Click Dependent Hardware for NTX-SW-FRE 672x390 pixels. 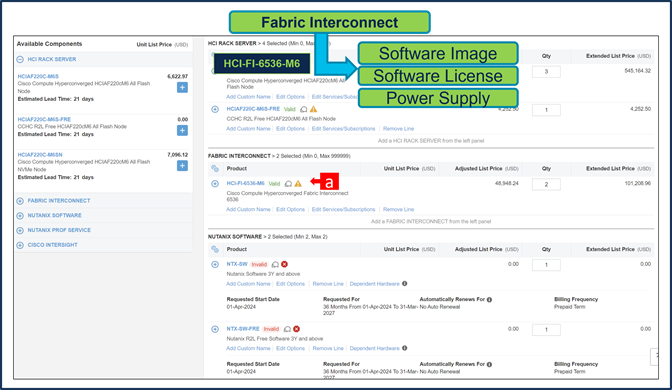coord(375,348)
